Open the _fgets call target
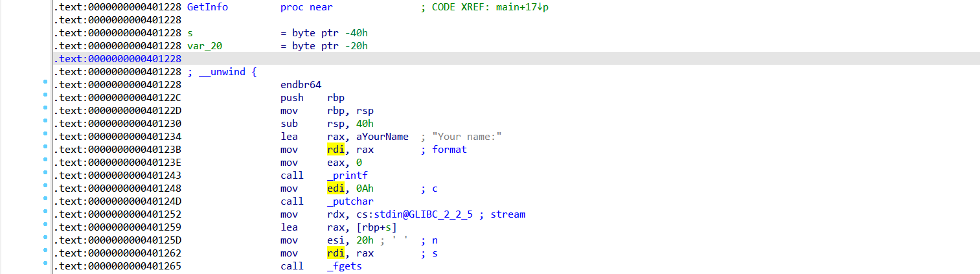Image resolution: width=980 pixels, height=274 pixels. (344, 266)
